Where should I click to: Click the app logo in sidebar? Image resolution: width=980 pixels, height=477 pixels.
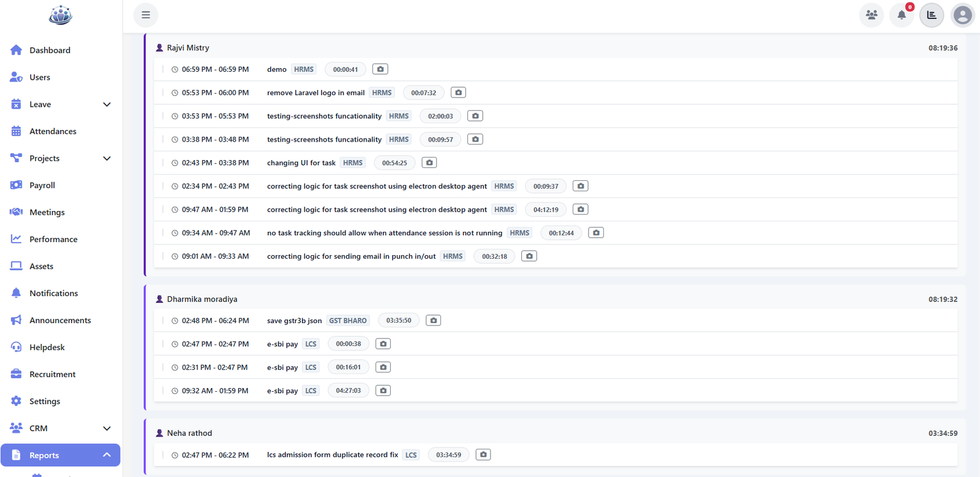pos(61,15)
